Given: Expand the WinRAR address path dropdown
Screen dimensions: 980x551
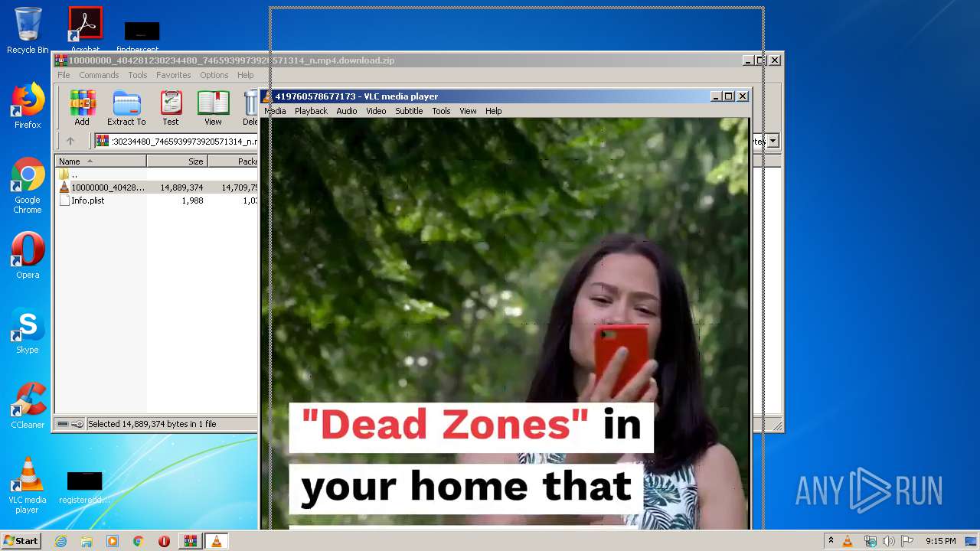Looking at the screenshot, I should point(773,141).
